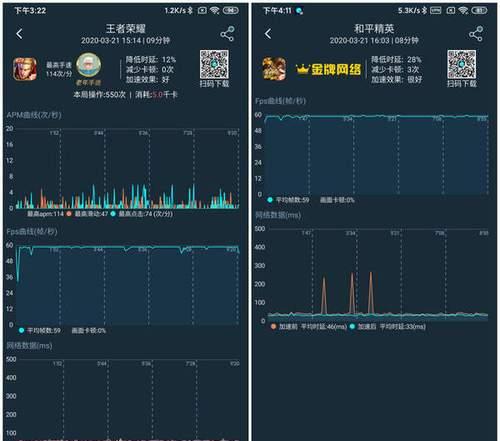Screen dimensions: 500x441
Task: Tap Bluetooth icon in right status bar
Action: point(424,10)
